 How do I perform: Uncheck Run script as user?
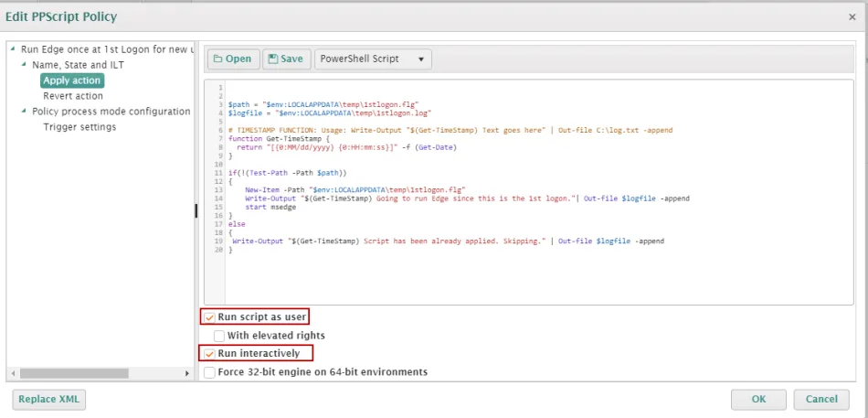[x=209, y=317]
